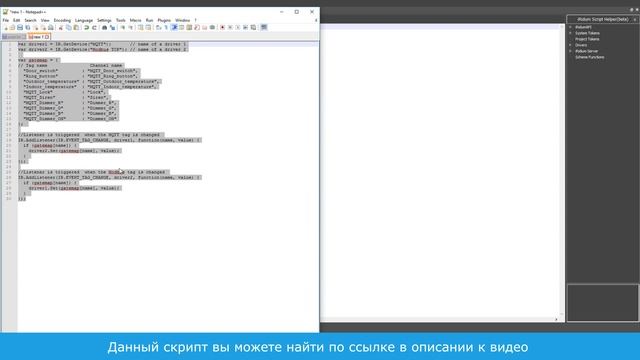640x360 pixels.
Task: Toggle the highlighted Indent Guide icon
Action: click(174, 27)
